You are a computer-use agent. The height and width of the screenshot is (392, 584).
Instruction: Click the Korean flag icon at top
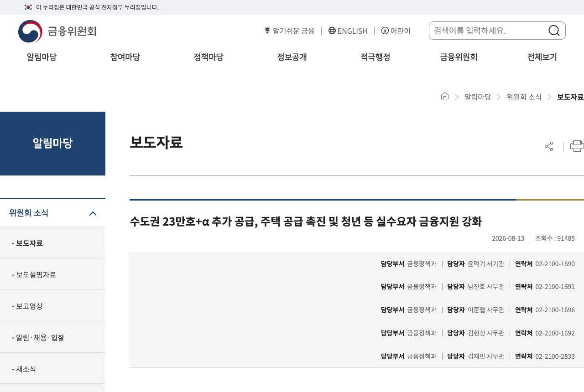(28, 7)
